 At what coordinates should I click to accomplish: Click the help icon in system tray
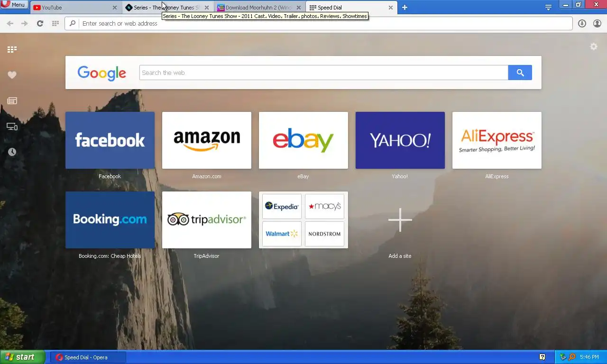pyautogui.click(x=543, y=357)
